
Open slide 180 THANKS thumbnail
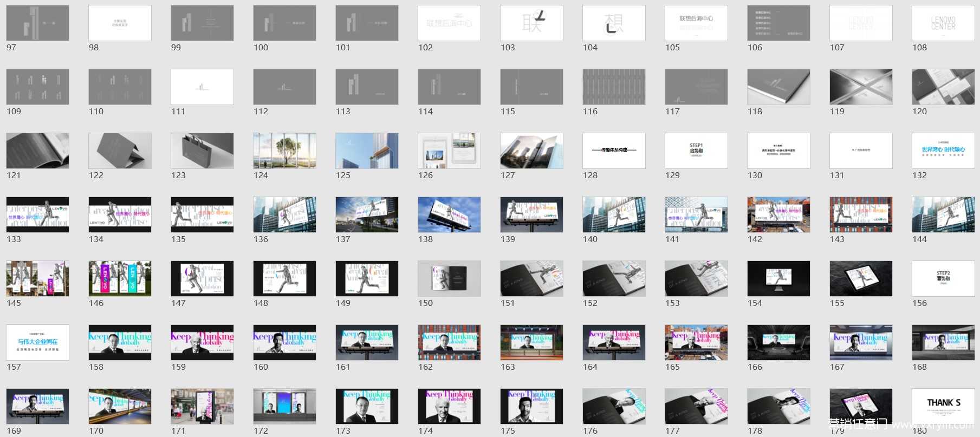[x=943, y=407]
